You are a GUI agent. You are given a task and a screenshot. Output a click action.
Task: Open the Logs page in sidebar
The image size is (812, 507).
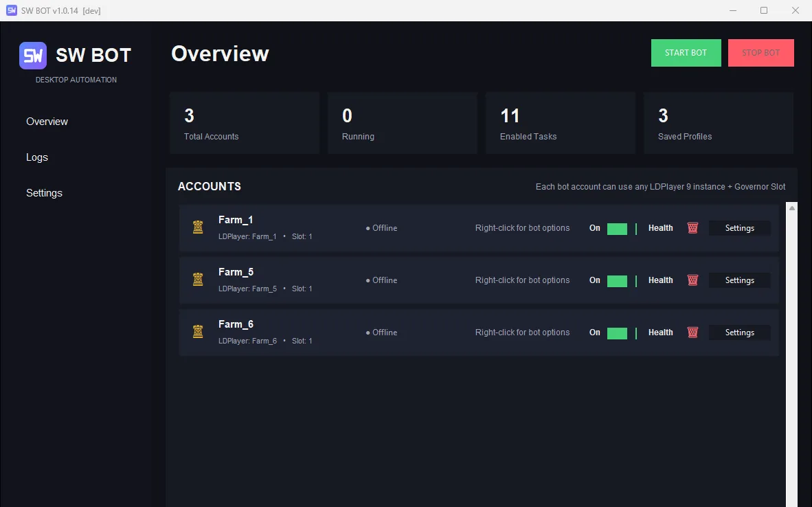pyautogui.click(x=37, y=157)
